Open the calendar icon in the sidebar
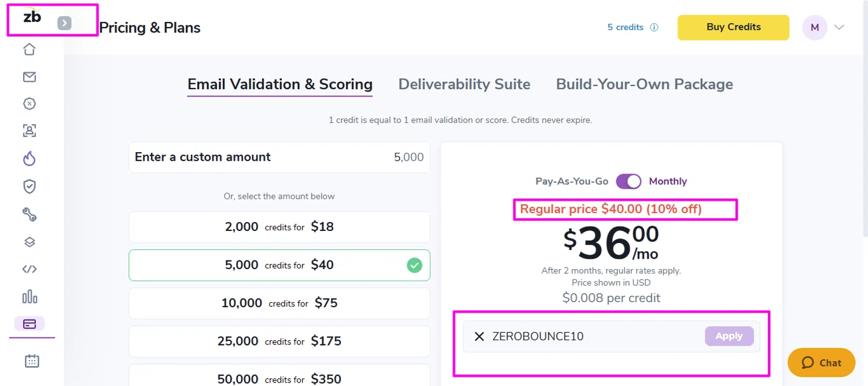 (x=32, y=361)
